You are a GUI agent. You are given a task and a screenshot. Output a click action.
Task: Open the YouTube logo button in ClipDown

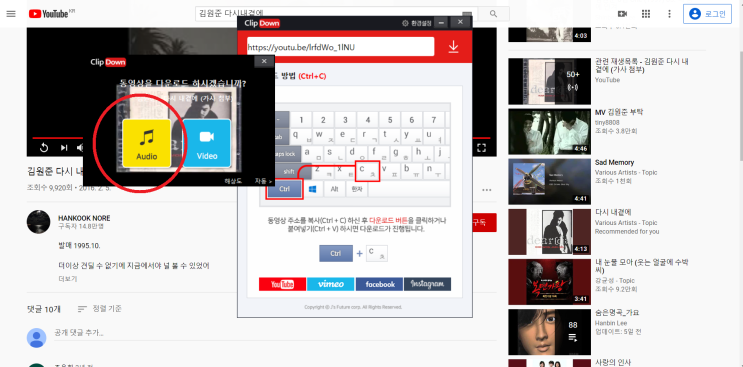[x=282, y=284]
